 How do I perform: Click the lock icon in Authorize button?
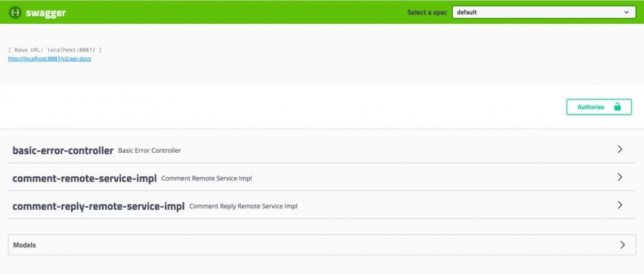coord(617,107)
